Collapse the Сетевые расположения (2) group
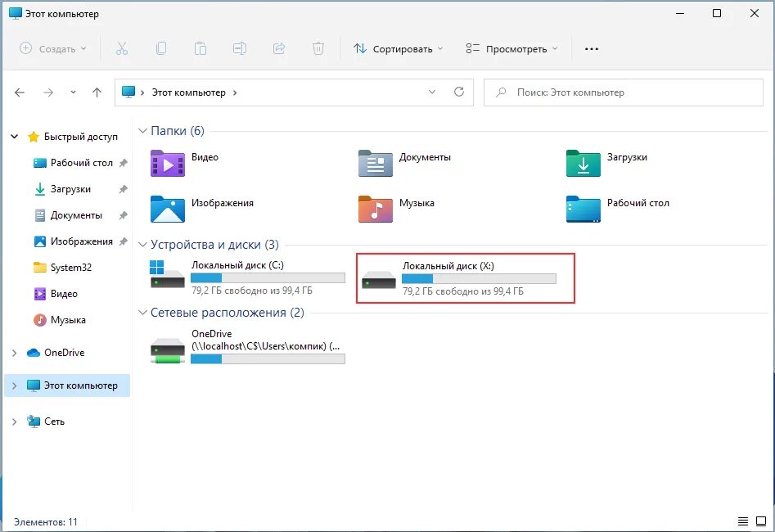 coord(143,313)
